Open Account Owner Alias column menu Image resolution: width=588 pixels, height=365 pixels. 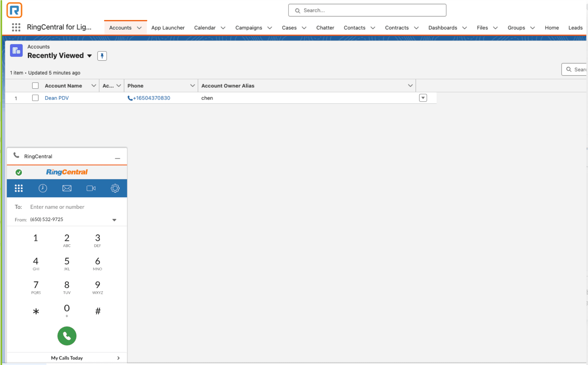[x=410, y=86]
